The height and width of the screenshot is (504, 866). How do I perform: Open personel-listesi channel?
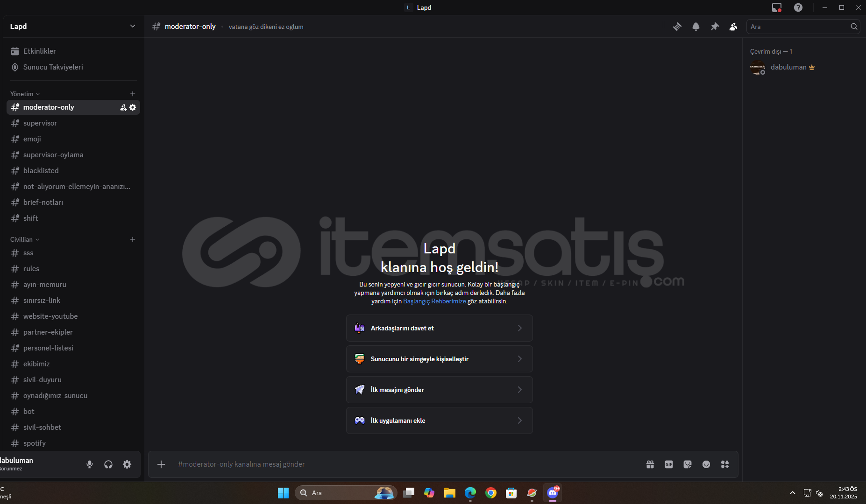click(73, 348)
